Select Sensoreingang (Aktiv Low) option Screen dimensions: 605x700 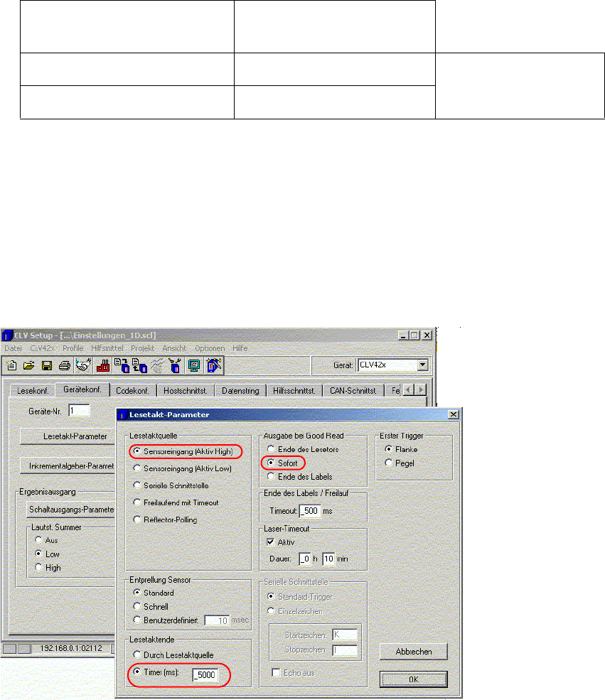point(137,468)
